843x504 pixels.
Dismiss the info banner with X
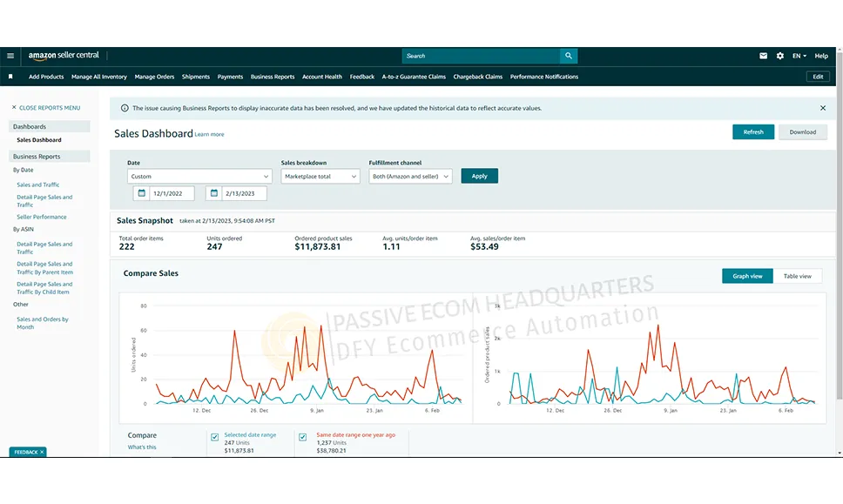coord(823,108)
